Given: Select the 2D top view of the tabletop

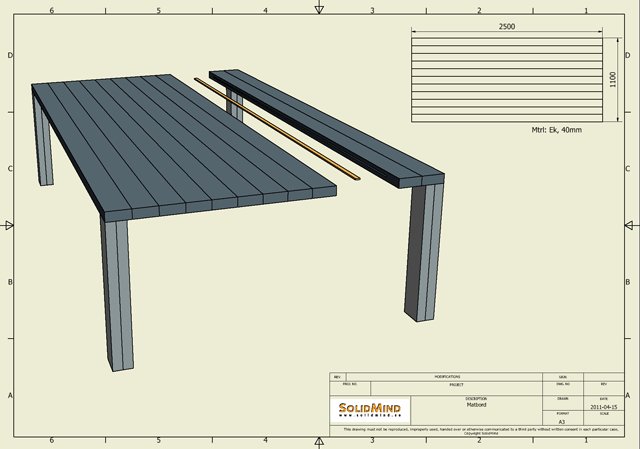Looking at the screenshot, I should 507,80.
